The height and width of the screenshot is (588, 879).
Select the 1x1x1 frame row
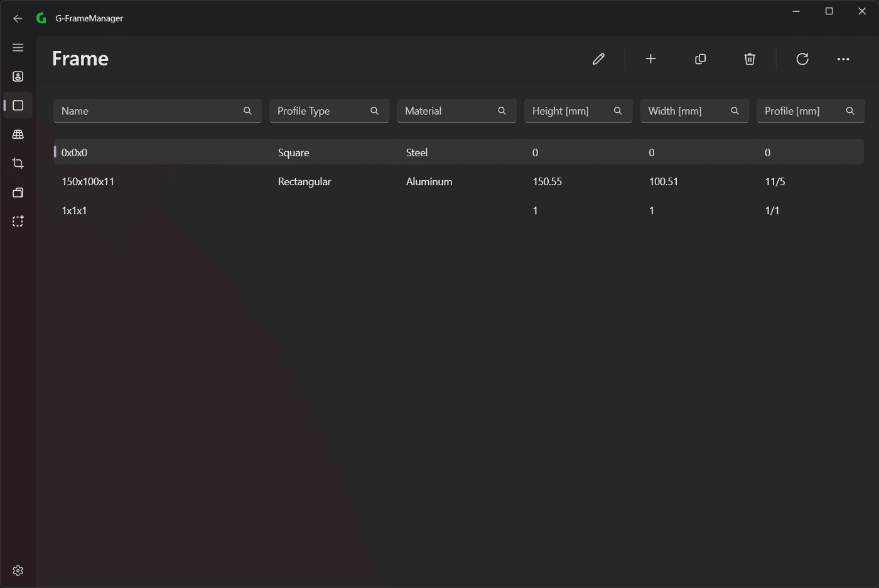pyautogui.click(x=458, y=210)
